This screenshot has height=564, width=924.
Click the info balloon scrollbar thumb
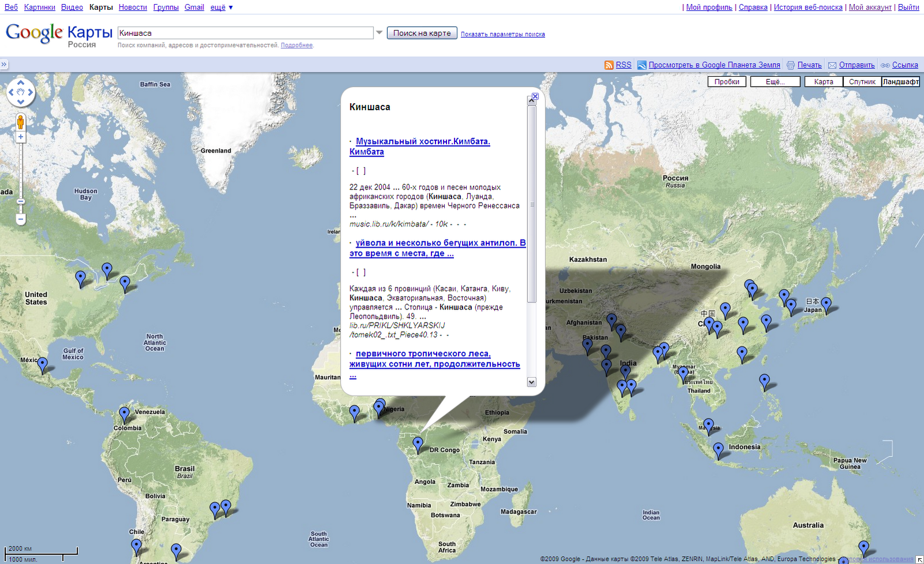(532, 204)
